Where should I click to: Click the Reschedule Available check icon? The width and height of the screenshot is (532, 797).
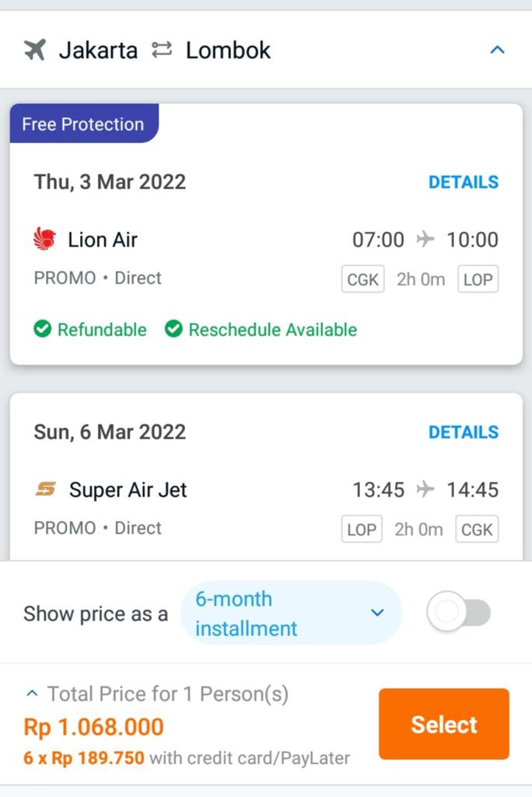point(173,329)
